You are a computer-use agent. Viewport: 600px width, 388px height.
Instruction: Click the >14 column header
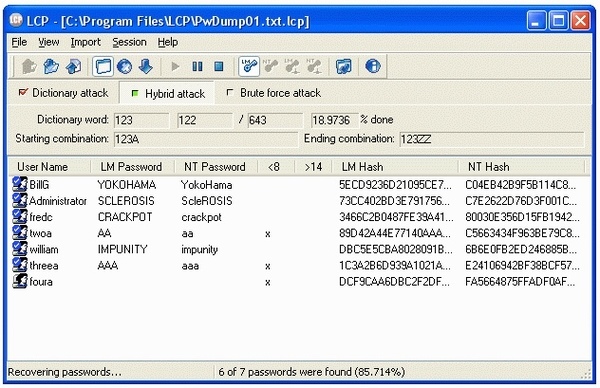313,167
